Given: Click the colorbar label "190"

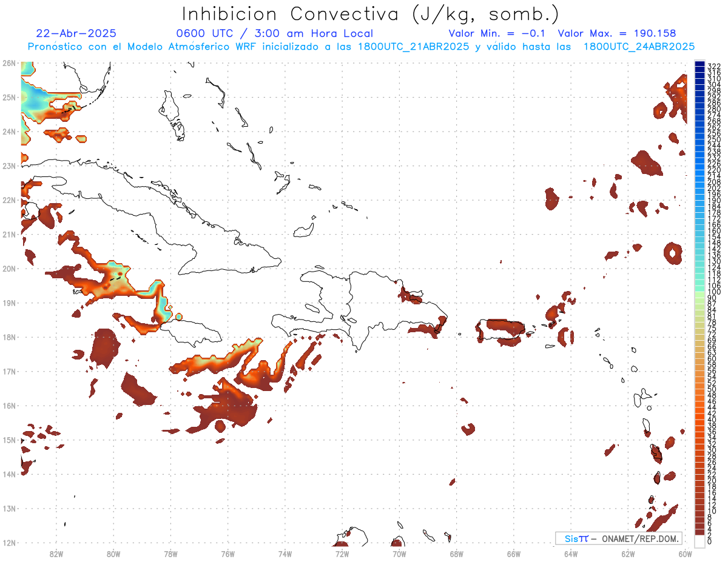Looking at the screenshot, I should (714, 201).
